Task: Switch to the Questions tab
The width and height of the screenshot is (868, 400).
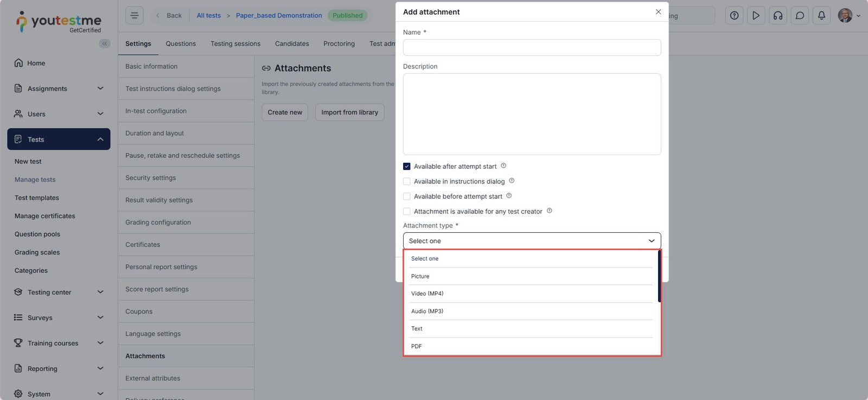Action: tap(181, 43)
